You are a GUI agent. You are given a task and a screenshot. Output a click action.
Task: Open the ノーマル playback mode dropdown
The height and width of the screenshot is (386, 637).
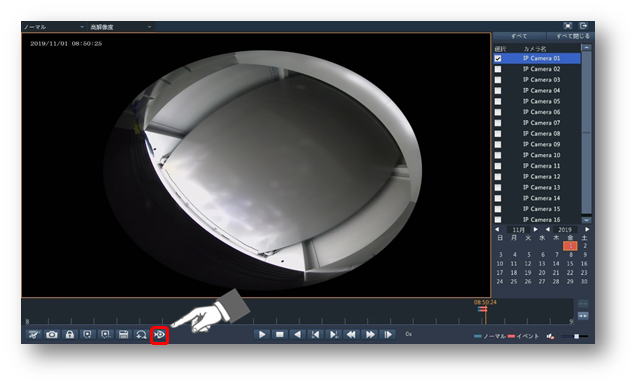pos(54,27)
